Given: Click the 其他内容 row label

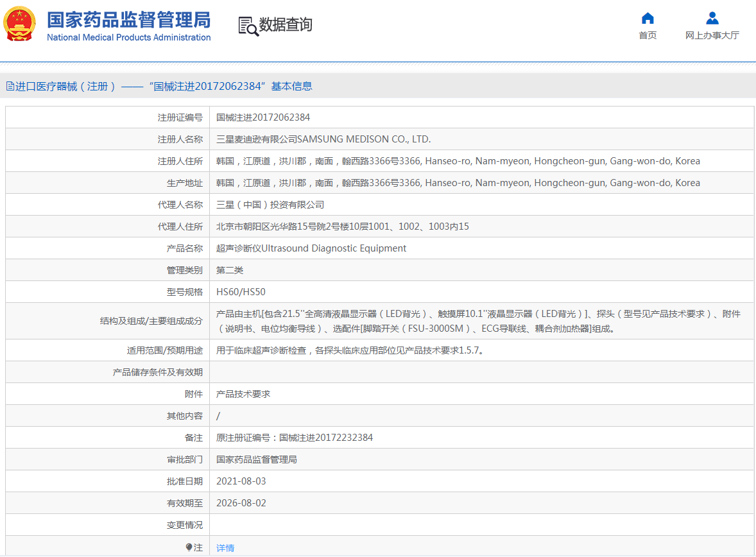Looking at the screenshot, I should coord(185,416).
